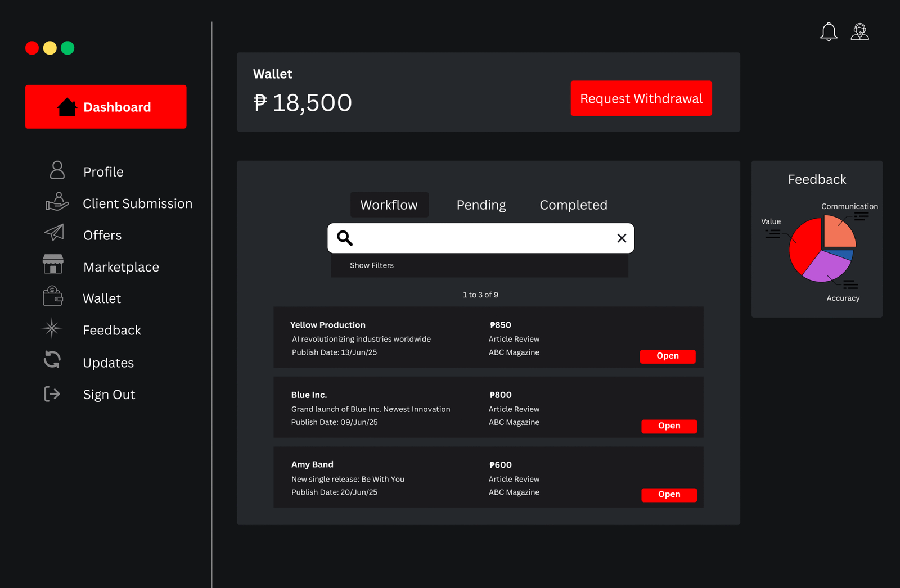Select the Workflow tab
900x588 pixels.
tap(389, 205)
